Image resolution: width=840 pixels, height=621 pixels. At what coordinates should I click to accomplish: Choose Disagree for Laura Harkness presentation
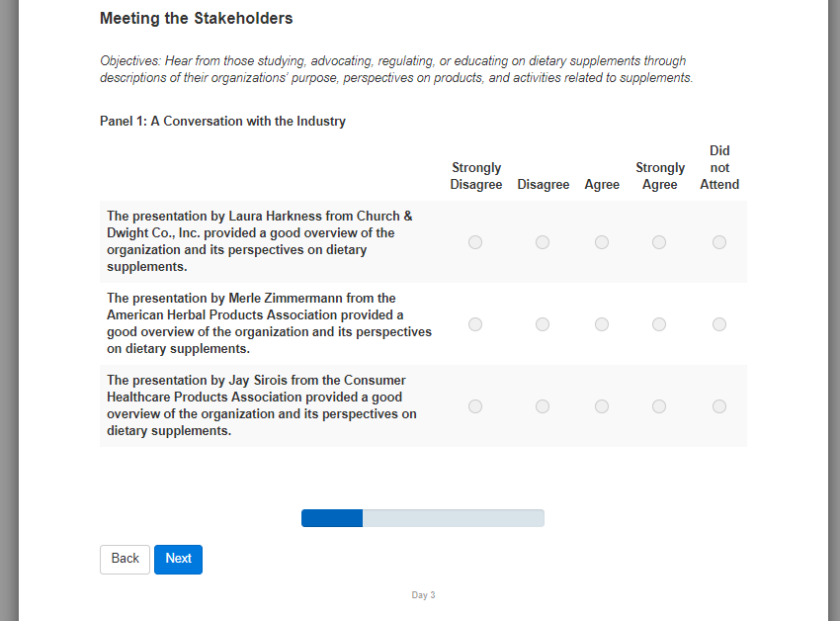pyautogui.click(x=543, y=242)
